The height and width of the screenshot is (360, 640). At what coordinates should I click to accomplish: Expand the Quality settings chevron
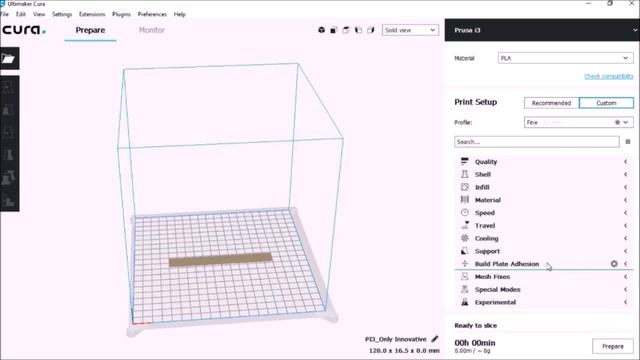point(625,162)
